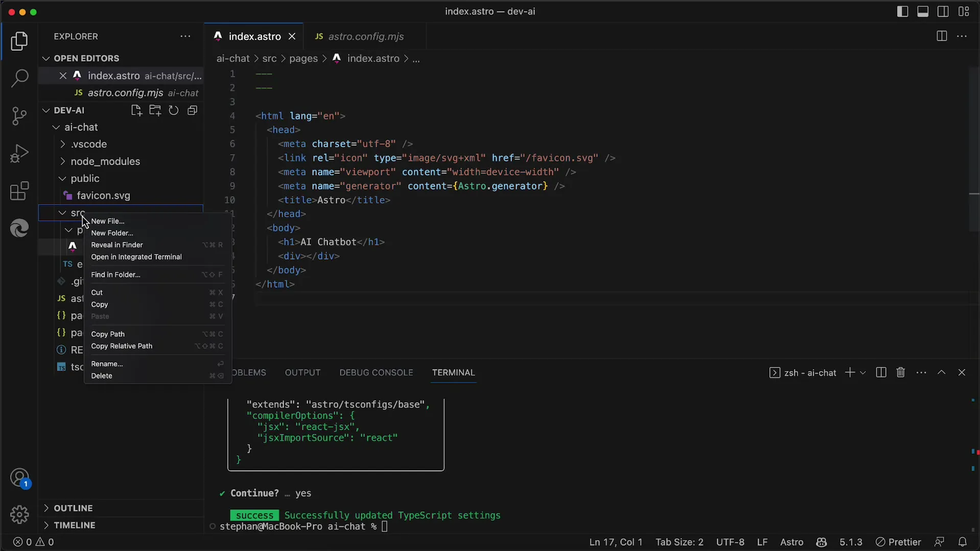Select Reveal in Finder menu entry
This screenshot has height=551, width=980.
[x=158, y=245]
